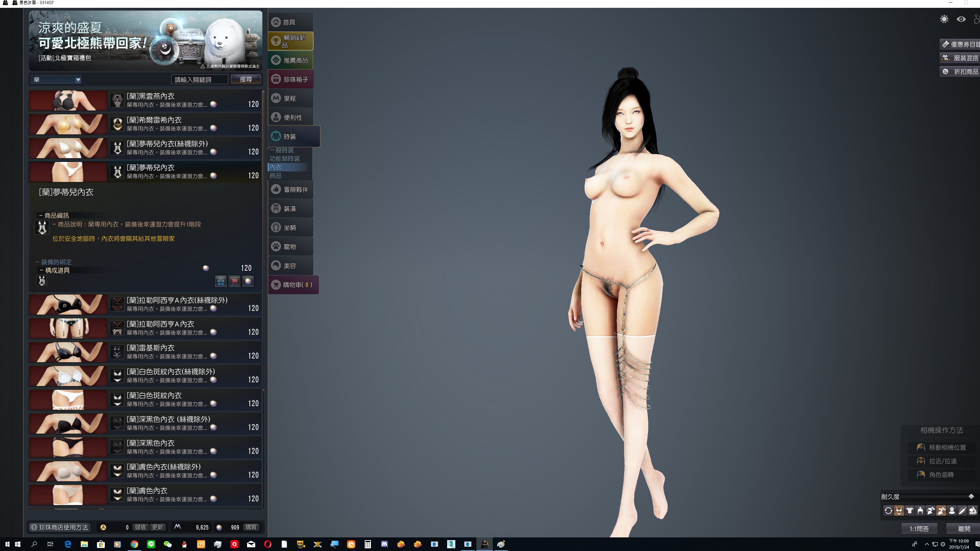980x551 pixels.
Task: Click the keyword search input field
Action: tap(199, 80)
